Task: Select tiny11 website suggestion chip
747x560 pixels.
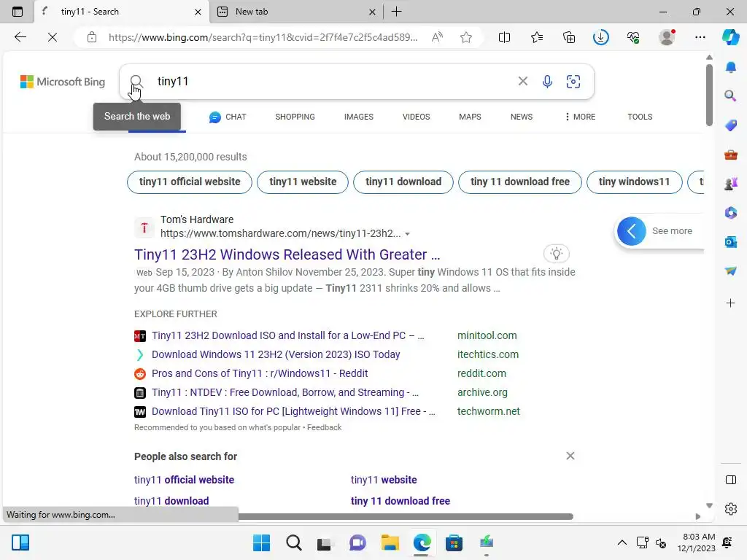Action: [303, 182]
